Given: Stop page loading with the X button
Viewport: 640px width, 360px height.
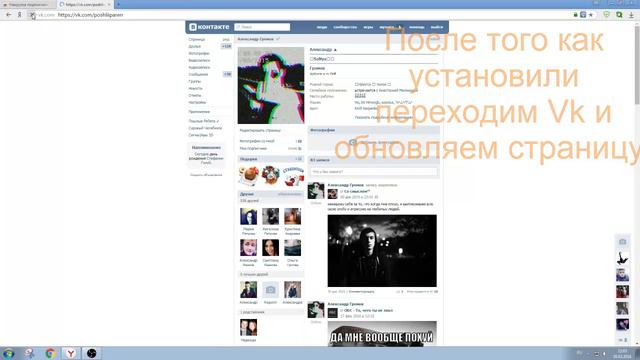Looking at the screenshot, I should click(32, 15).
